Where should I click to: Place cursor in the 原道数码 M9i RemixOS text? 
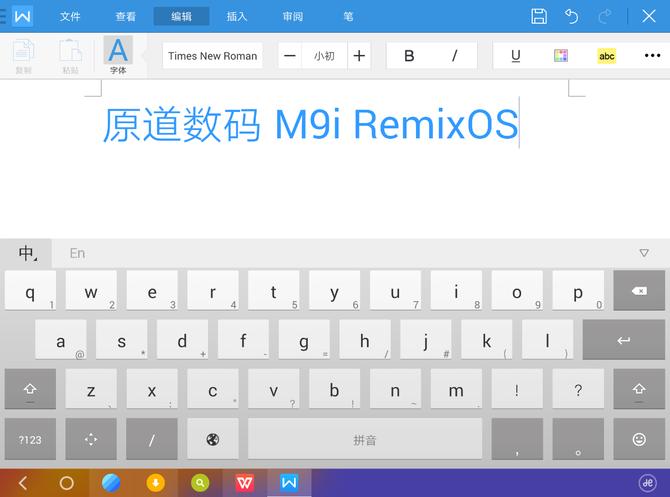(x=311, y=124)
